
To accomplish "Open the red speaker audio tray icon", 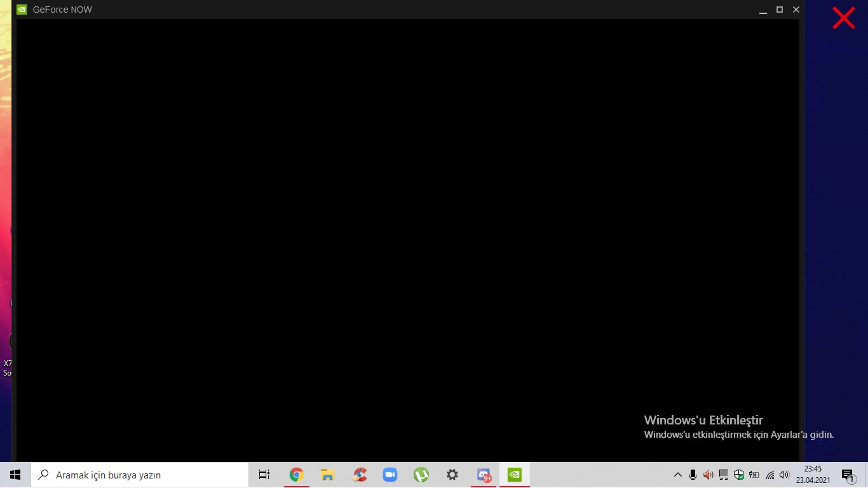I will (x=708, y=475).
